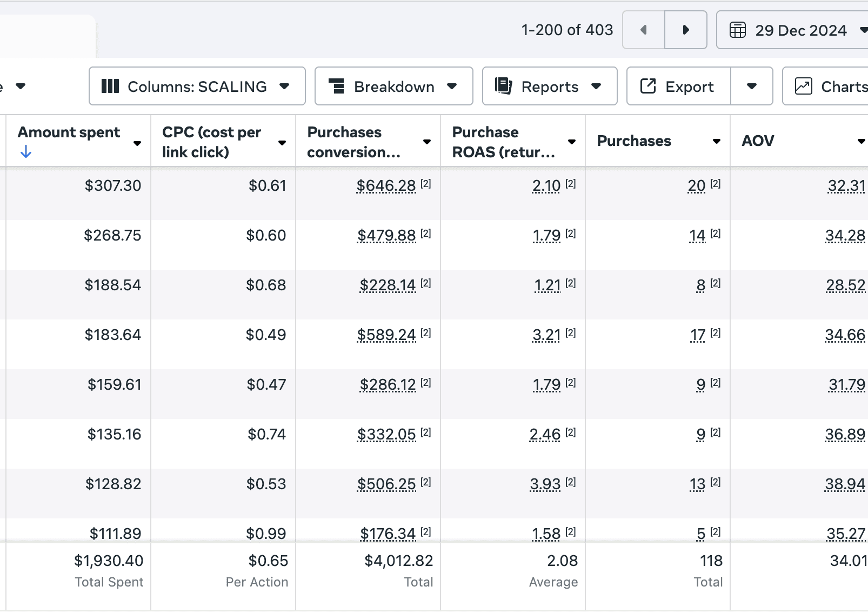868x613 pixels.
Task: Click the Breakdown stacked bars icon
Action: tap(337, 86)
